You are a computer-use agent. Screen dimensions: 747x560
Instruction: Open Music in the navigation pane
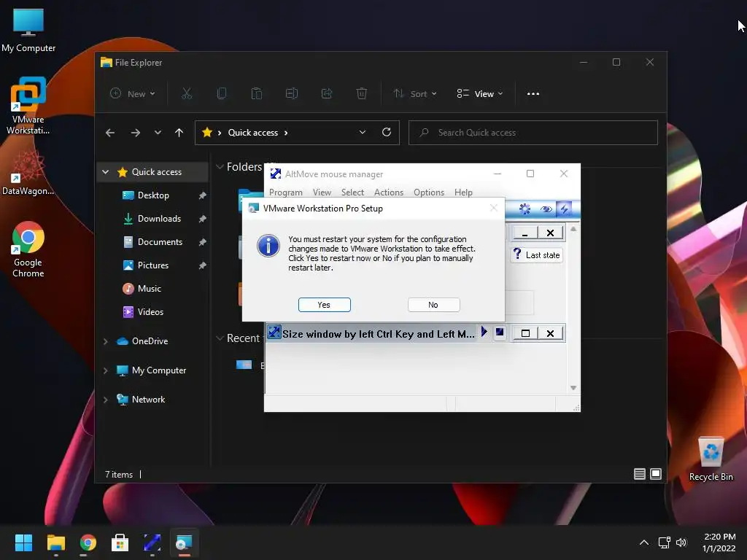149,289
